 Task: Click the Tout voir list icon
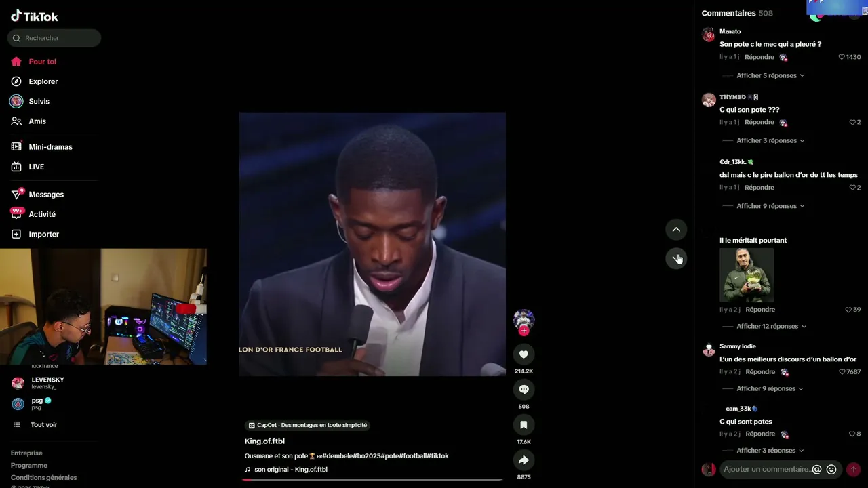pyautogui.click(x=17, y=425)
